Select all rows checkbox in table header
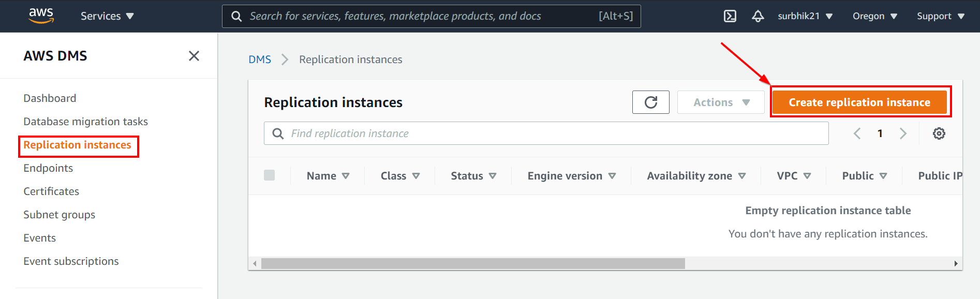Viewport: 980px width, 299px height. click(x=270, y=175)
